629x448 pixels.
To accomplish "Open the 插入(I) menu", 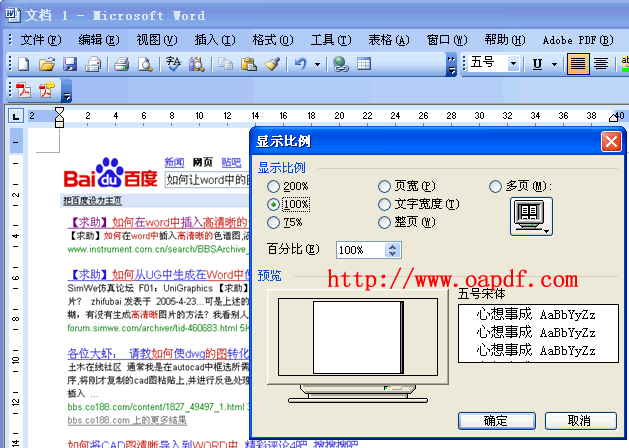I will click(x=215, y=40).
